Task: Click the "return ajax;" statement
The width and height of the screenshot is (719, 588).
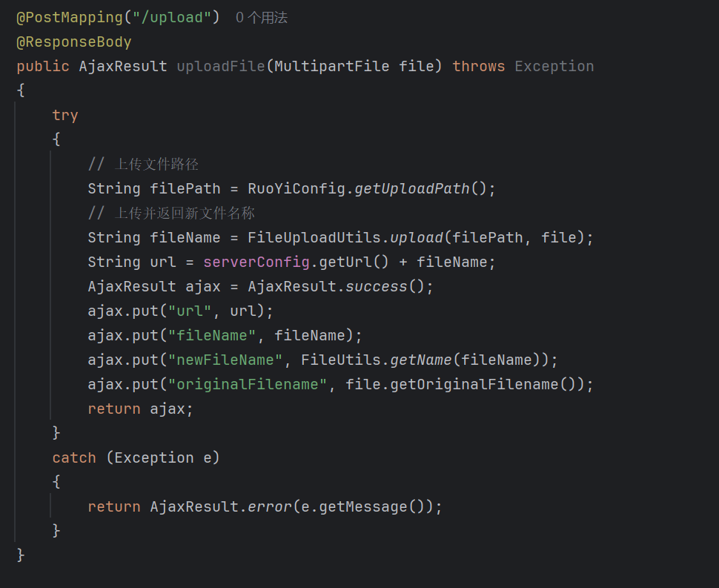Action: [x=140, y=409]
